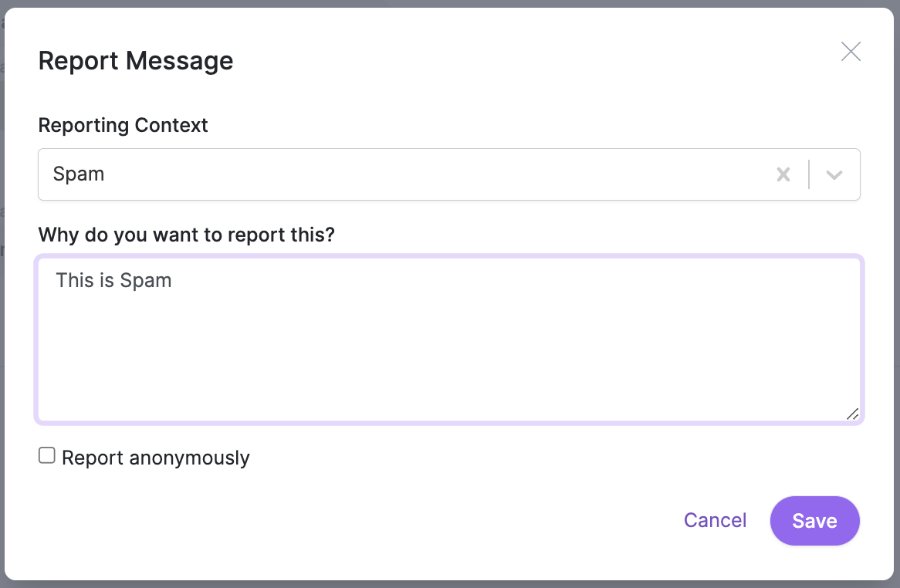
Task: Click the Reporting Context label
Action: tap(123, 125)
